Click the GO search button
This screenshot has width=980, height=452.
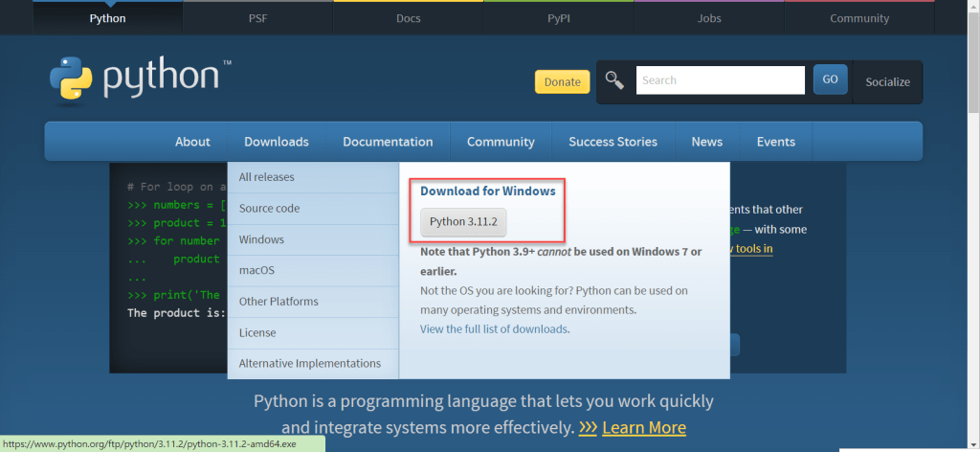pos(830,80)
